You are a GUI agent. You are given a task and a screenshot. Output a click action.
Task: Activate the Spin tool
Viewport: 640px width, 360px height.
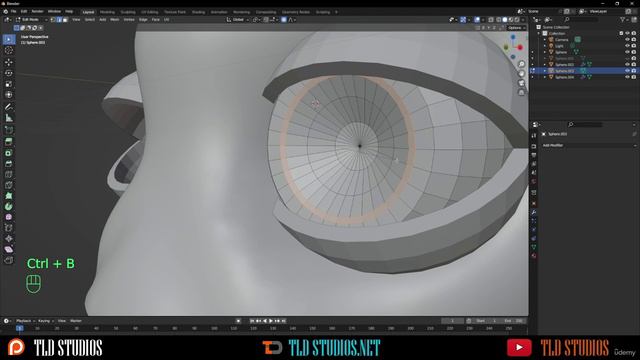pyautogui.click(x=9, y=207)
